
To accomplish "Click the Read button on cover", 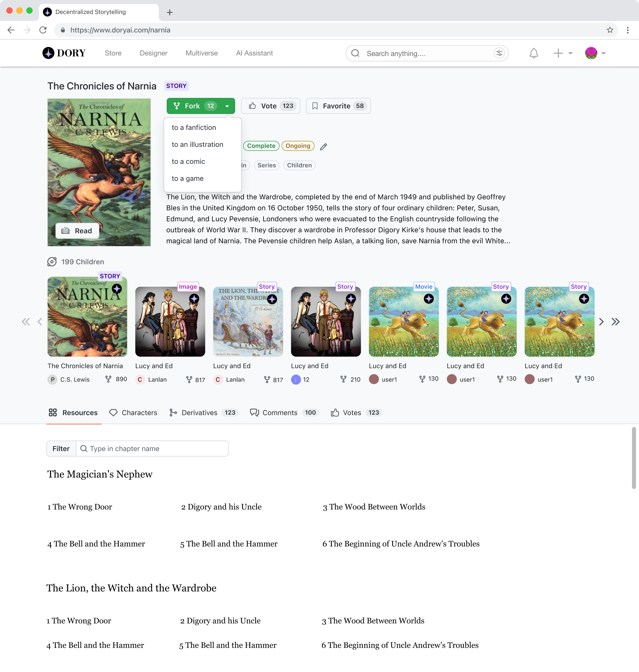I will coord(77,231).
